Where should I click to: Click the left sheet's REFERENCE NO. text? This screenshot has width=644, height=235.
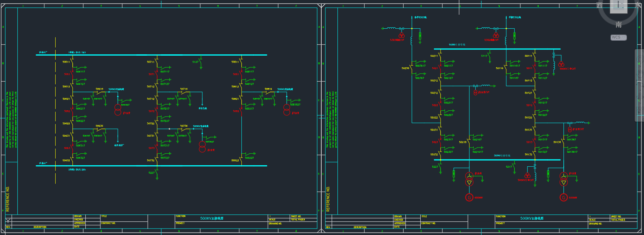click(x=8, y=199)
